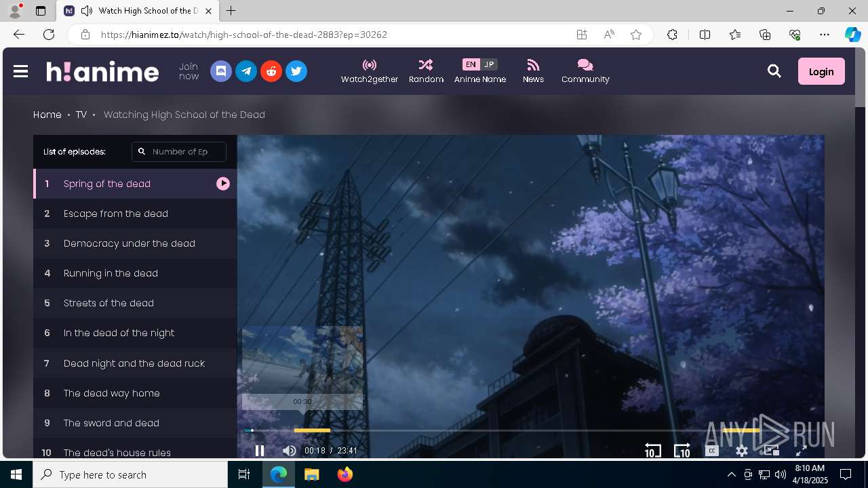Switch anime name language to JP
Screen dimensions: 868x488
coord(489,64)
